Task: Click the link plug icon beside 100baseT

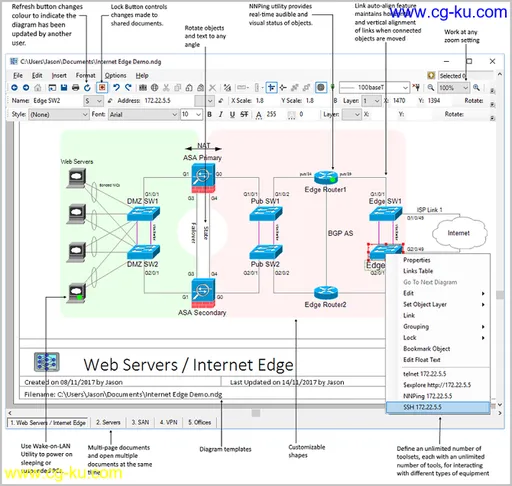Action: click(416, 88)
